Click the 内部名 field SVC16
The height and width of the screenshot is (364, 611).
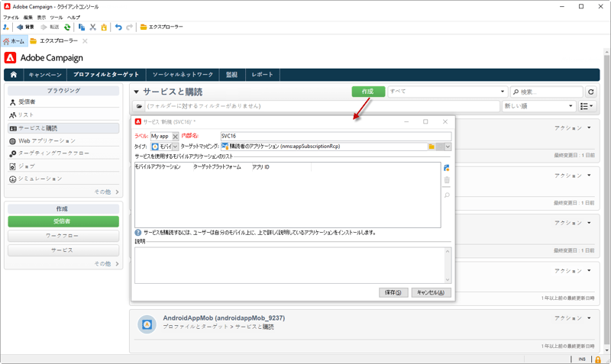tap(336, 137)
